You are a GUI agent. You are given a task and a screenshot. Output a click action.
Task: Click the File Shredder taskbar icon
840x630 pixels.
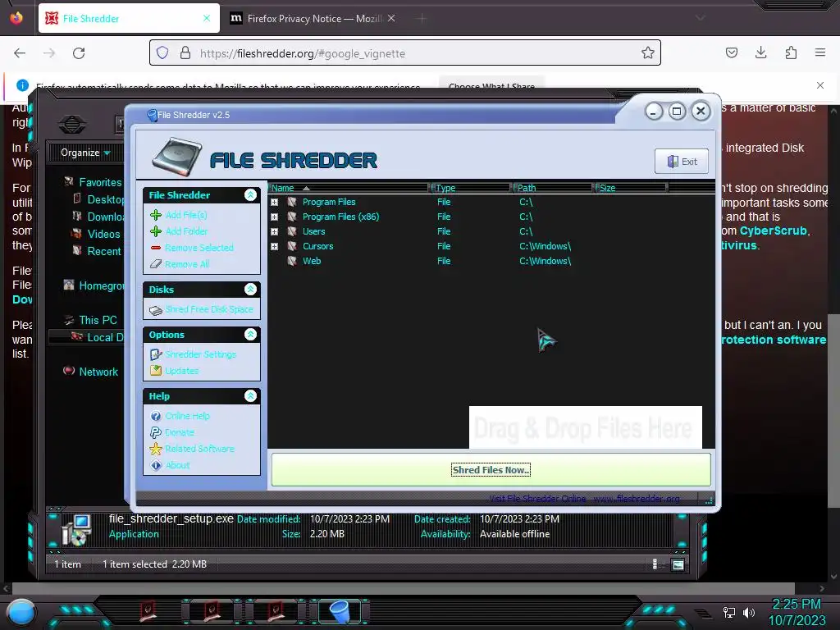click(340, 611)
